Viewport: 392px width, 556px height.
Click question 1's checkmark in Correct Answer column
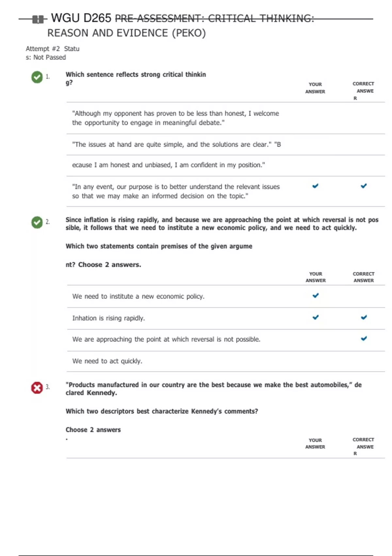pos(364,186)
